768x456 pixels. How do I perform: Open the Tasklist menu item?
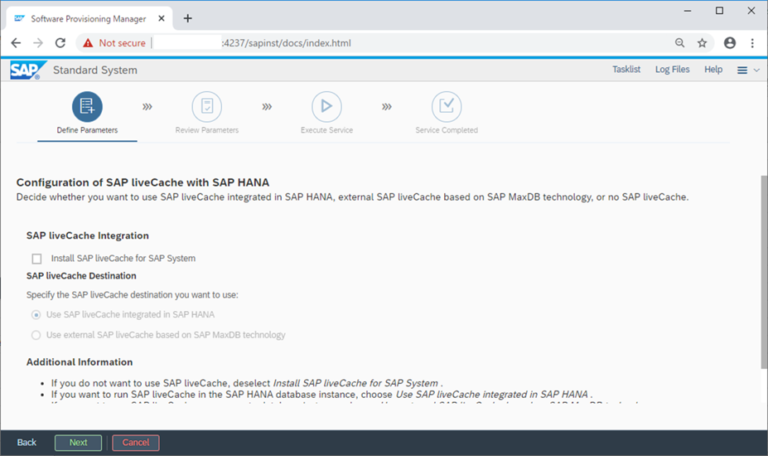coord(627,70)
